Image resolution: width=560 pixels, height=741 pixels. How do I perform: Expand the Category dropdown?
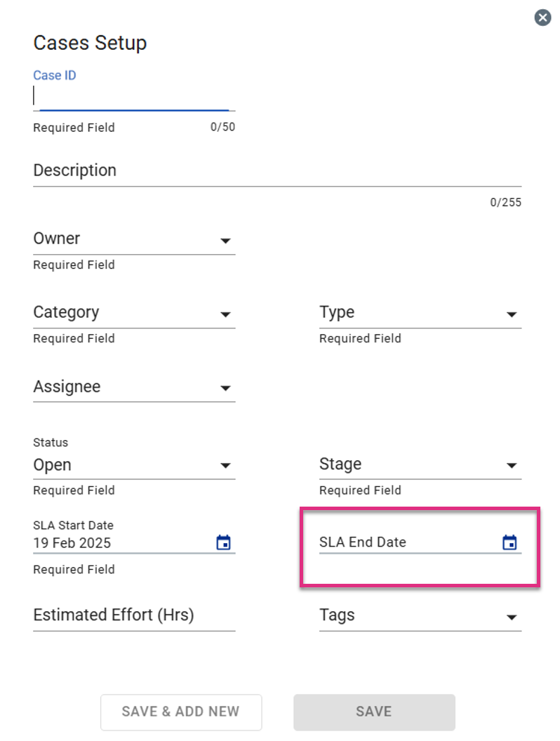pyautogui.click(x=134, y=313)
